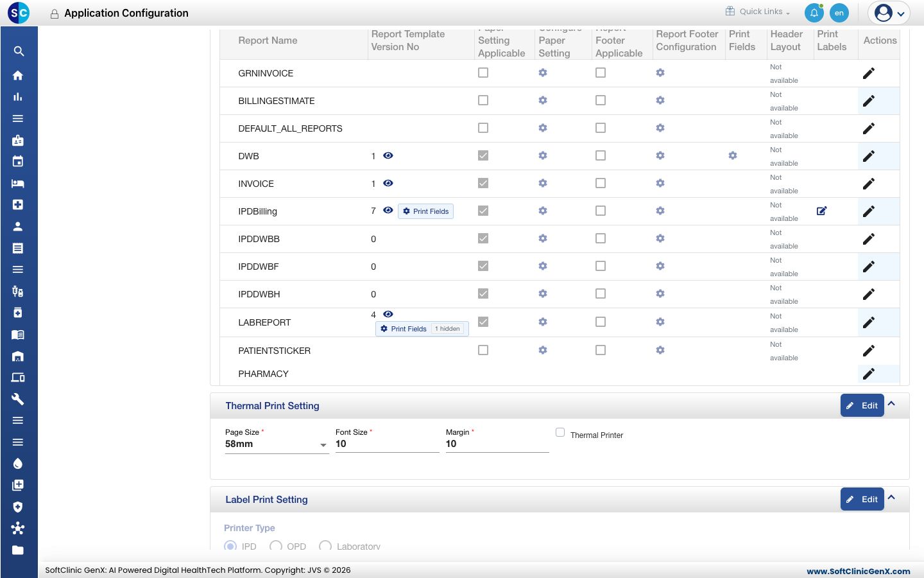Open the Page Size 58mm dropdown

(x=277, y=444)
